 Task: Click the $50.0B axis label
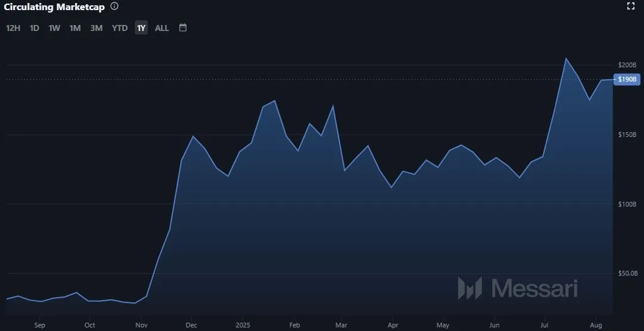point(629,273)
